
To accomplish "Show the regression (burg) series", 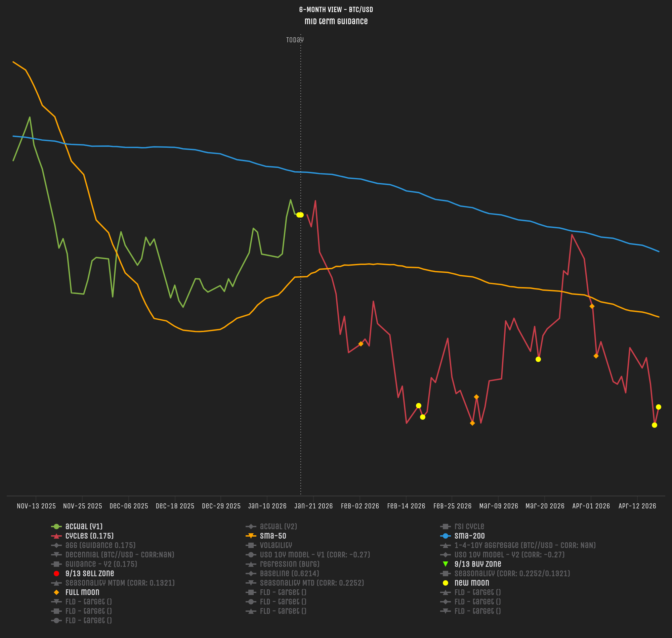I will tap(290, 564).
